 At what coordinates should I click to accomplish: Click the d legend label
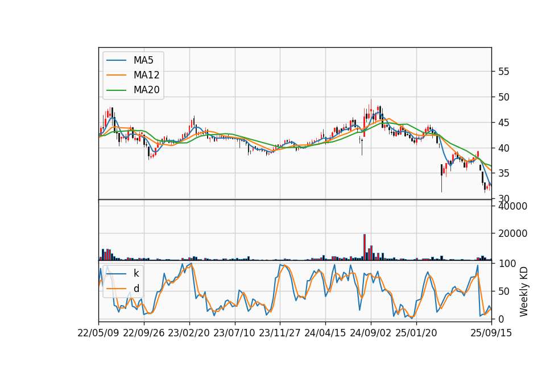point(136,289)
